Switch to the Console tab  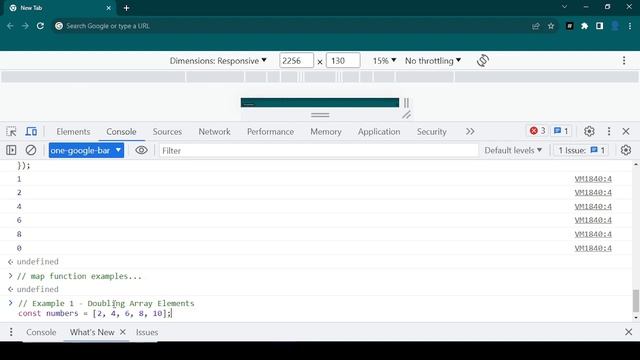tap(121, 132)
